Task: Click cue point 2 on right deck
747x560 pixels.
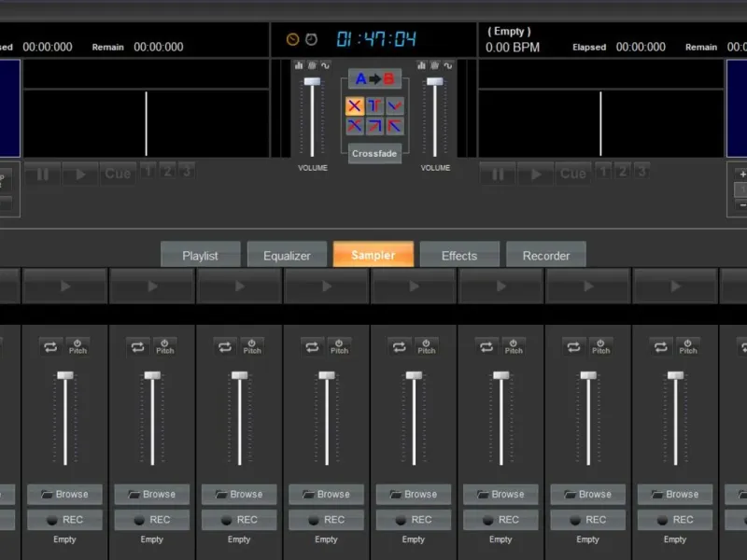Action: [622, 171]
